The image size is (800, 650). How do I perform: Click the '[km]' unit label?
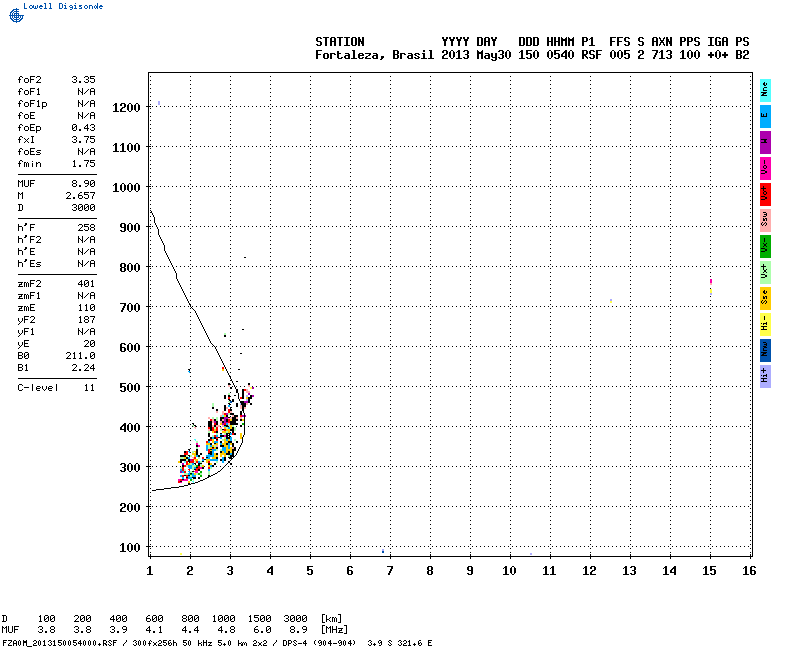tap(331, 619)
